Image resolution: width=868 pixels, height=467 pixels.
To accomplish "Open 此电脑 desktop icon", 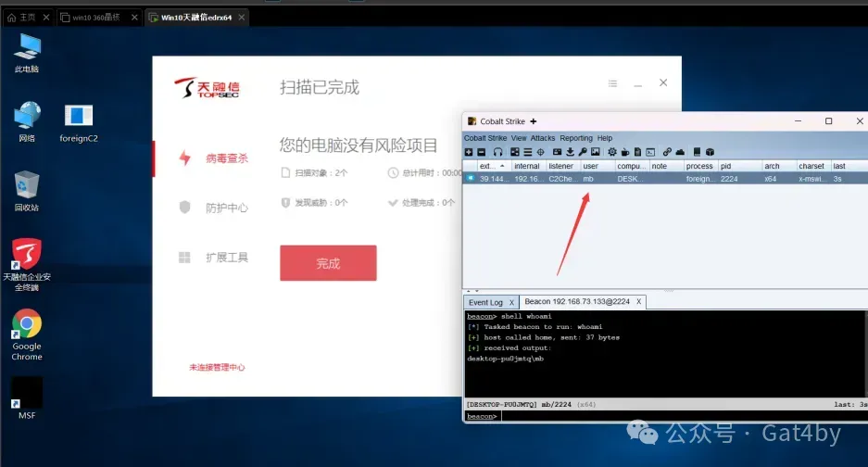I will pyautogui.click(x=27, y=53).
